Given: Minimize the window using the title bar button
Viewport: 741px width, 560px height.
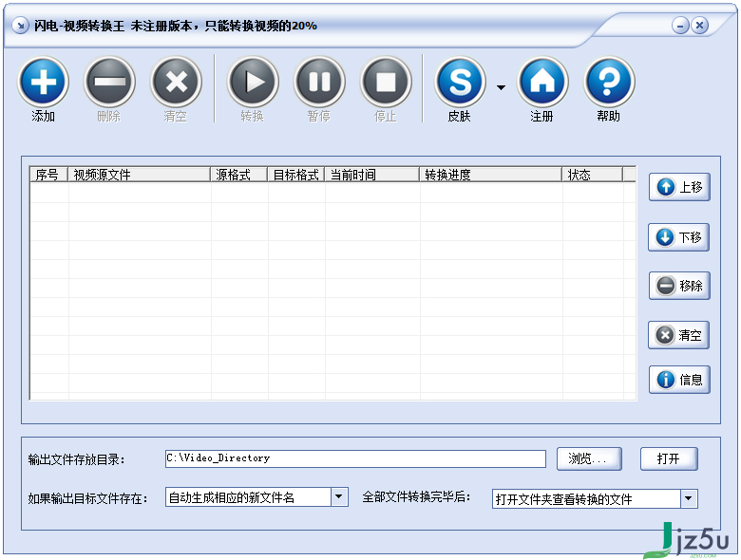Looking at the screenshot, I should point(680,25).
